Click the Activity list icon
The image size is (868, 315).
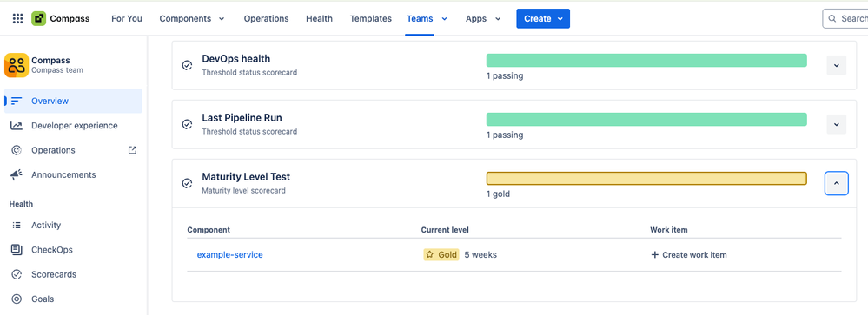(17, 226)
